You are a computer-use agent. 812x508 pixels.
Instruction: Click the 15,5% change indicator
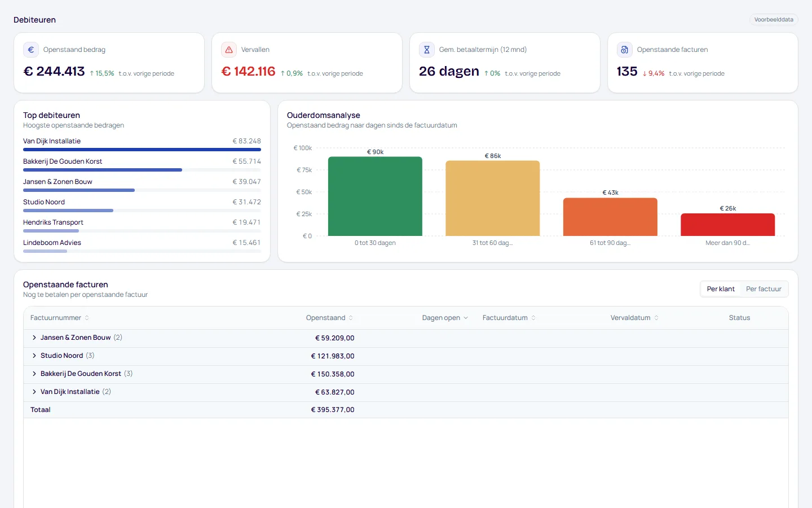click(x=102, y=73)
